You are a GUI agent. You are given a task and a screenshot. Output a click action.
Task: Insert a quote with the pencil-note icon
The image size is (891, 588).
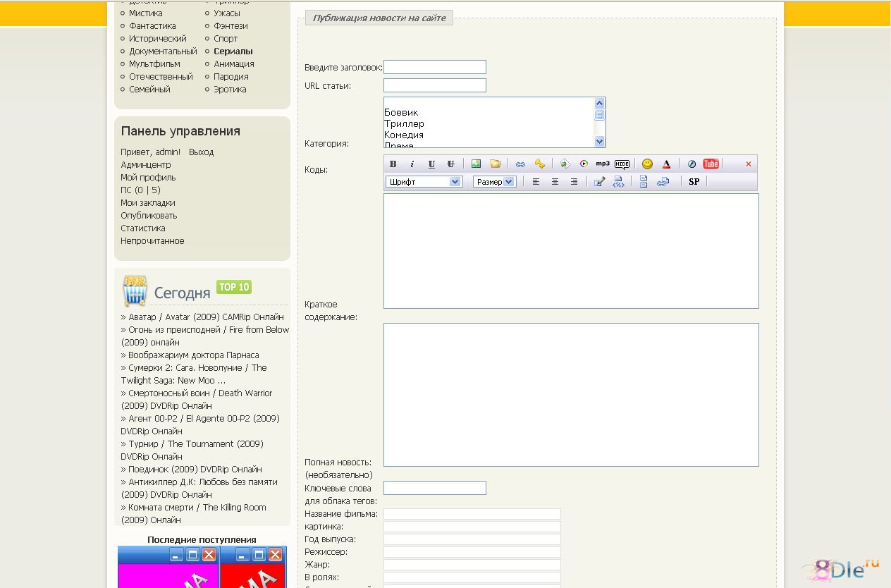pos(599,181)
